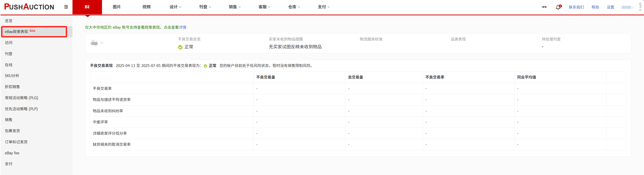The width and height of the screenshot is (644, 175).
Task: Select 订单标记发货 in the sidebar
Action: coord(36,142)
